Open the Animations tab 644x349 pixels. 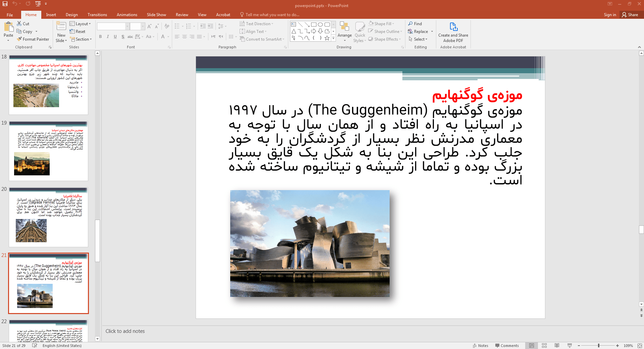coord(127,15)
